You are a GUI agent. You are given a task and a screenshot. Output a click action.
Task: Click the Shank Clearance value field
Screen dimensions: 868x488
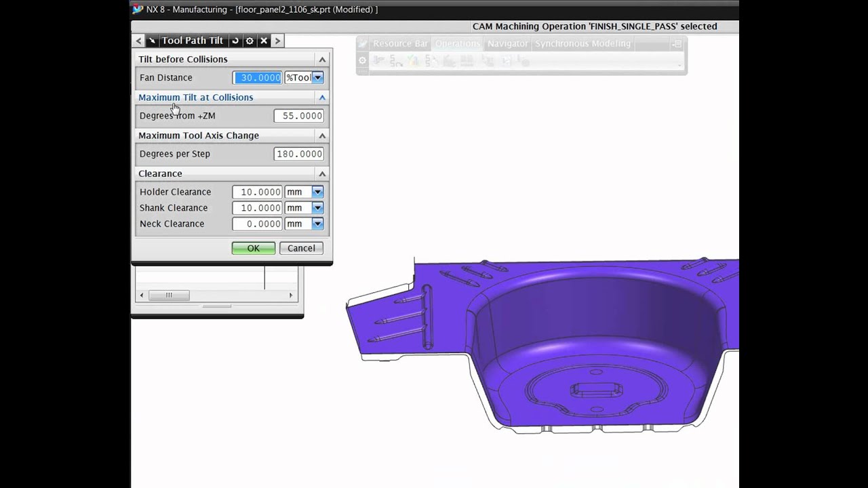tap(257, 208)
